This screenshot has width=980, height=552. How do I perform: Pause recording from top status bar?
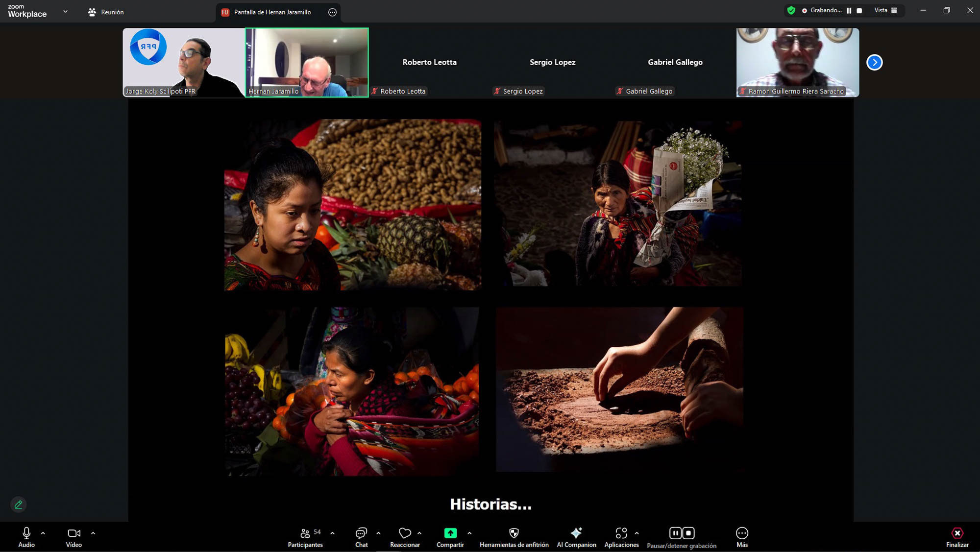[849, 10]
